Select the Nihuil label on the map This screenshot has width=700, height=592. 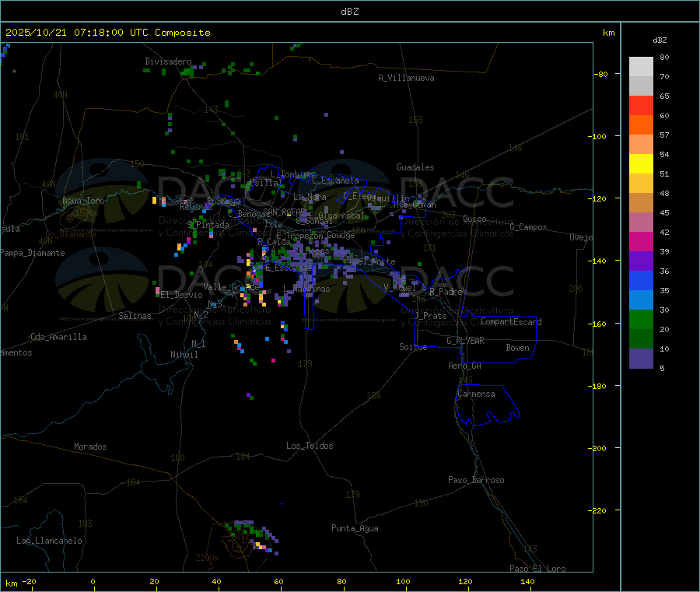click(184, 355)
